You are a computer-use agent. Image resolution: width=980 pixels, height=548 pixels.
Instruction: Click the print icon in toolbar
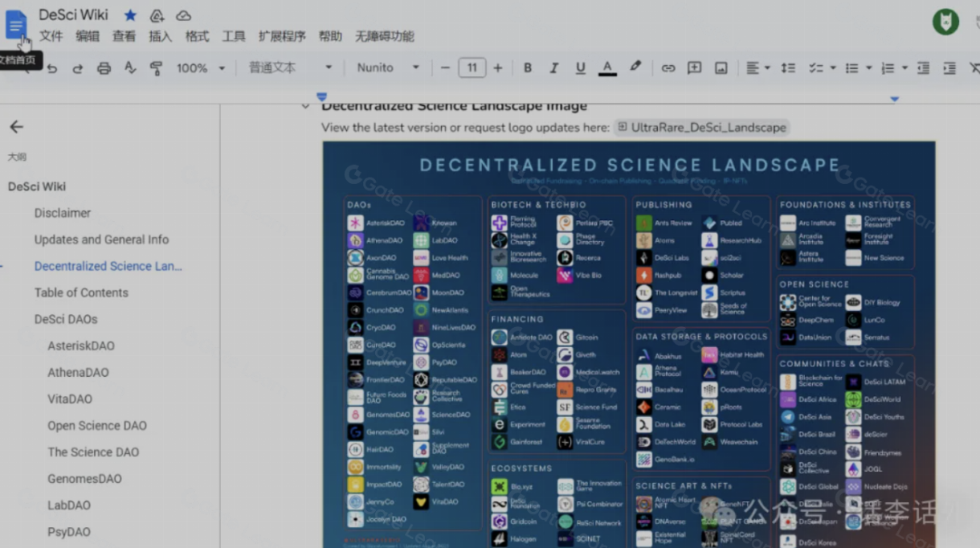coord(104,68)
